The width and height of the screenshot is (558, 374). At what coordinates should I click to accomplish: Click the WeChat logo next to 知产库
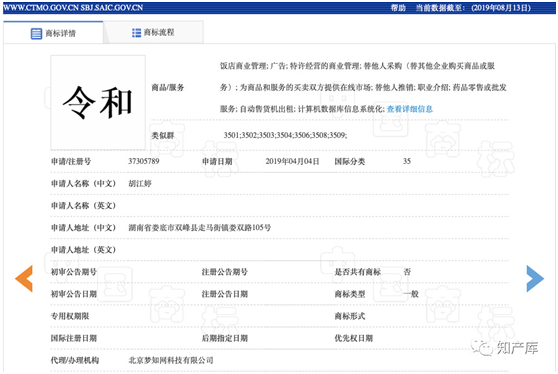tap(482, 347)
